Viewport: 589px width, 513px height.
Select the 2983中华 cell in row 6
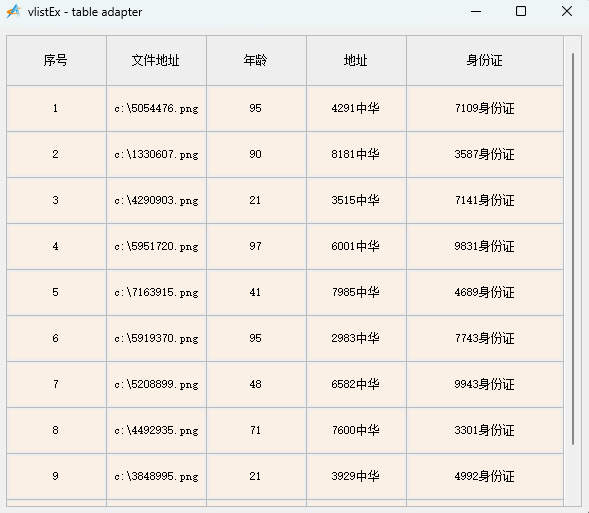click(356, 338)
